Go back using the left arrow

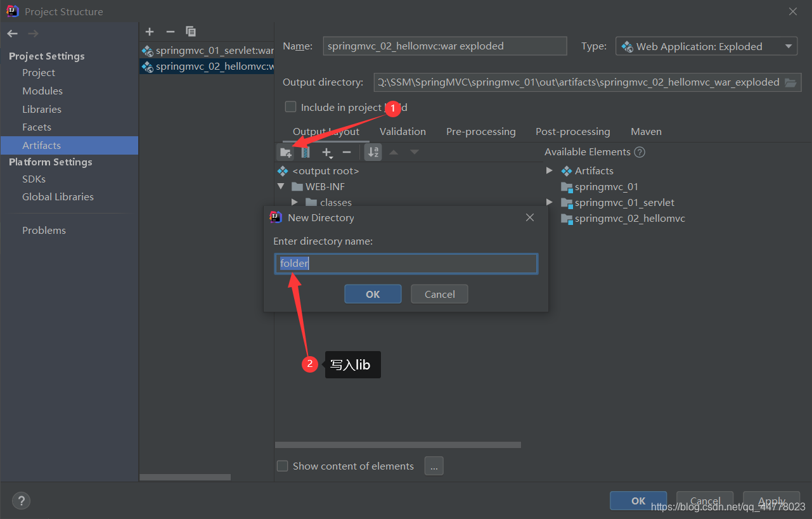pyautogui.click(x=13, y=34)
